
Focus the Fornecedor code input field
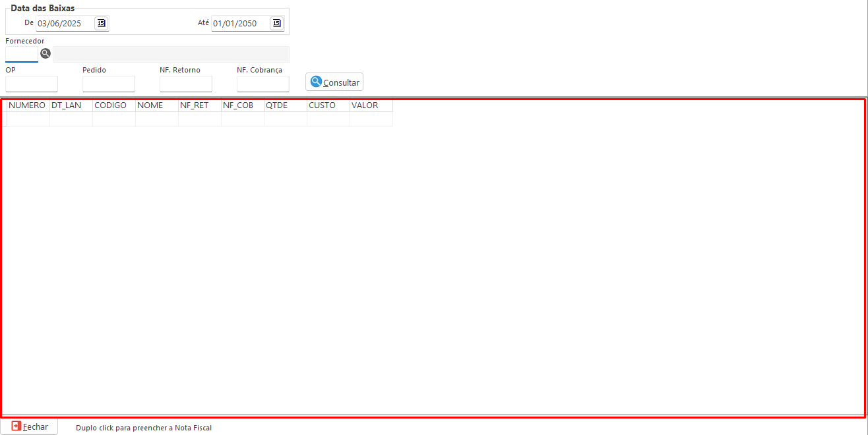click(21, 54)
